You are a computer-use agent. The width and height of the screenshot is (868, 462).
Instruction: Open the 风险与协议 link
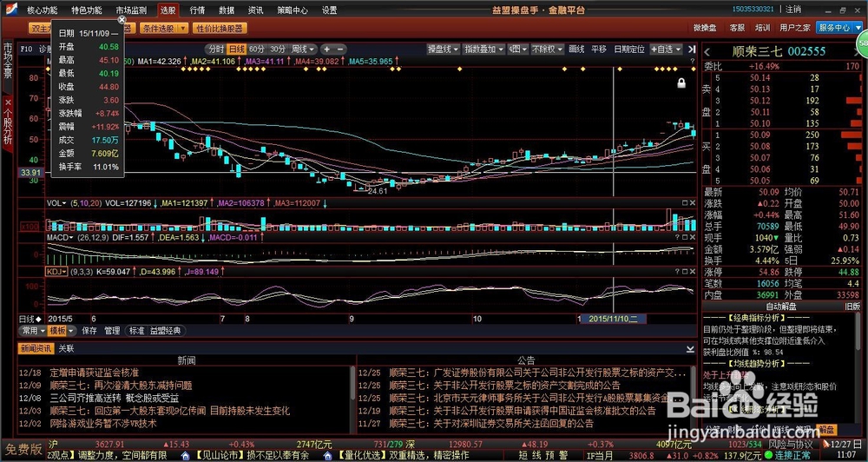point(791,444)
